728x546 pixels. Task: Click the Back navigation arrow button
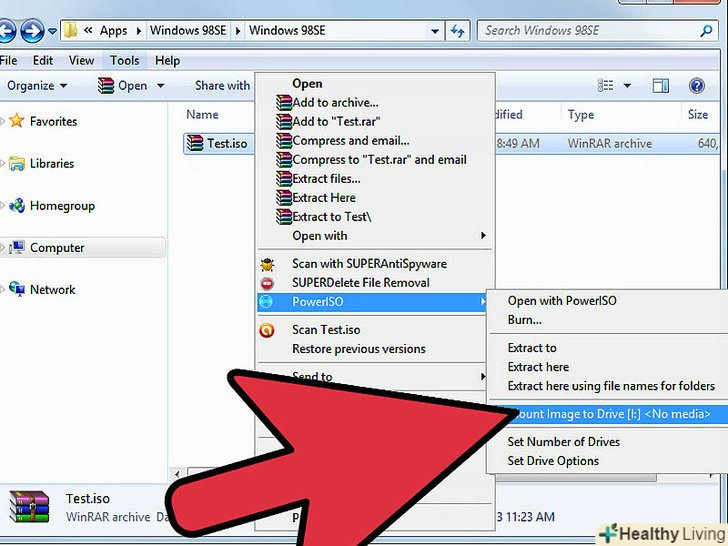[x=6, y=31]
